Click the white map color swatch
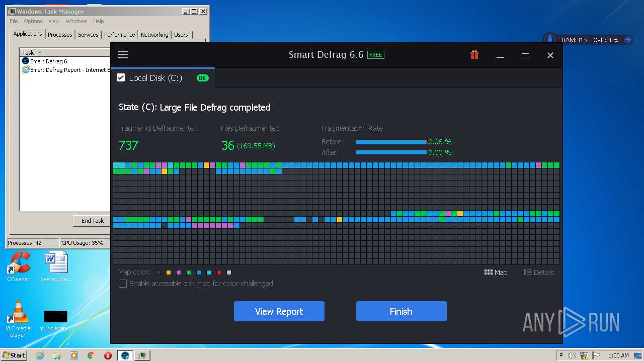 click(229, 273)
